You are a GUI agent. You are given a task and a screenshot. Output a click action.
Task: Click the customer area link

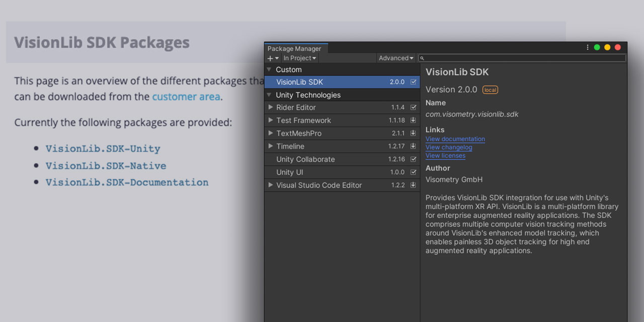pos(186,97)
